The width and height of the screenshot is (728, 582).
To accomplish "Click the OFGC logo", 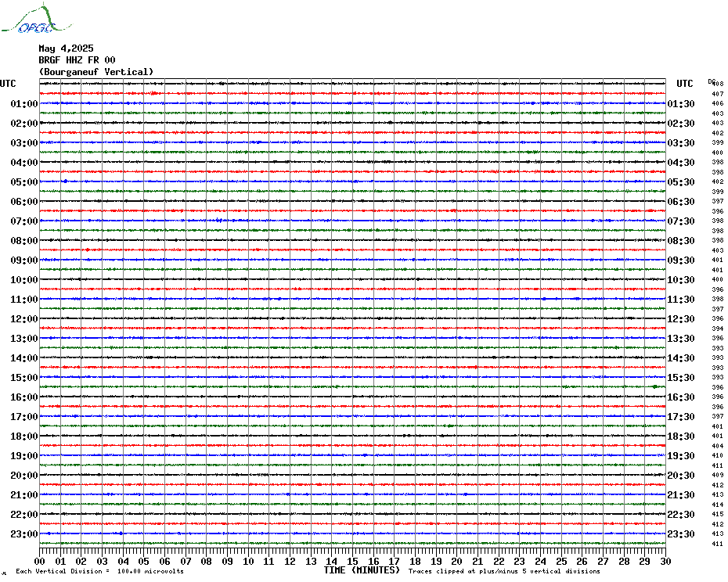I will point(37,18).
